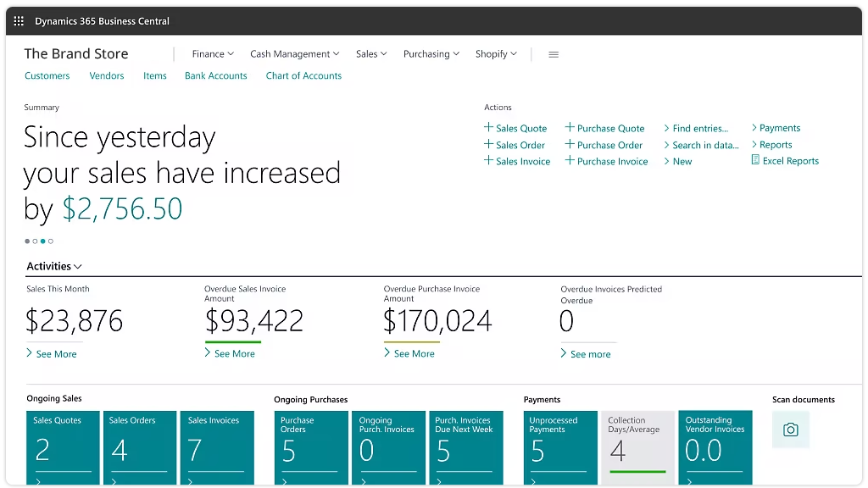The image size is (868, 488).
Task: Collapse the Activities section chevron
Action: tap(78, 267)
